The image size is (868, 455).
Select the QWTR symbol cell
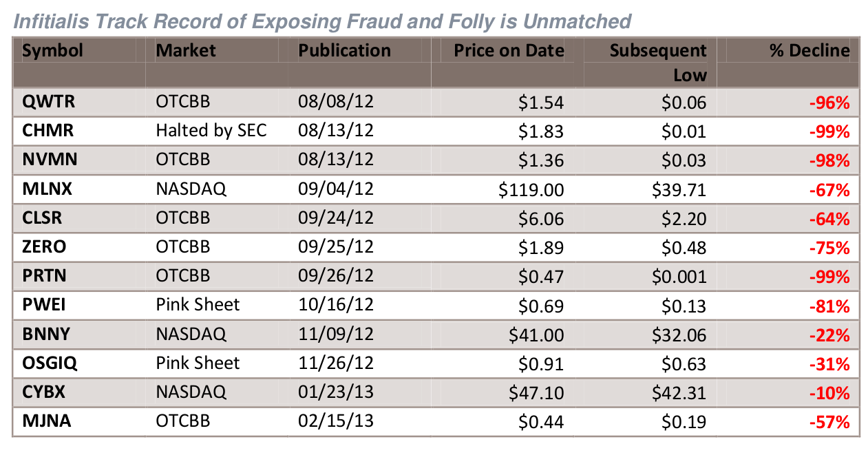(48, 103)
